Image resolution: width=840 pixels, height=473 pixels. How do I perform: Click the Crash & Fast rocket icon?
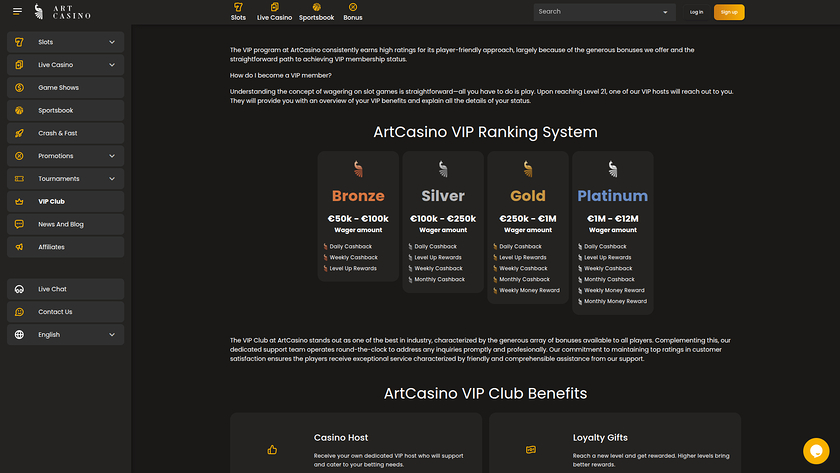click(x=19, y=133)
